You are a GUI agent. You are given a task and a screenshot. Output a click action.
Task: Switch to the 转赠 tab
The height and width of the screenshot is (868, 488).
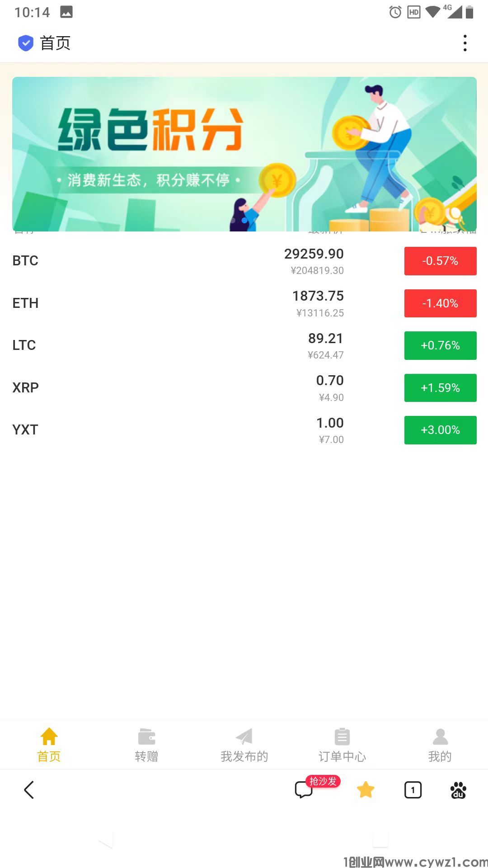pyautogui.click(x=146, y=745)
